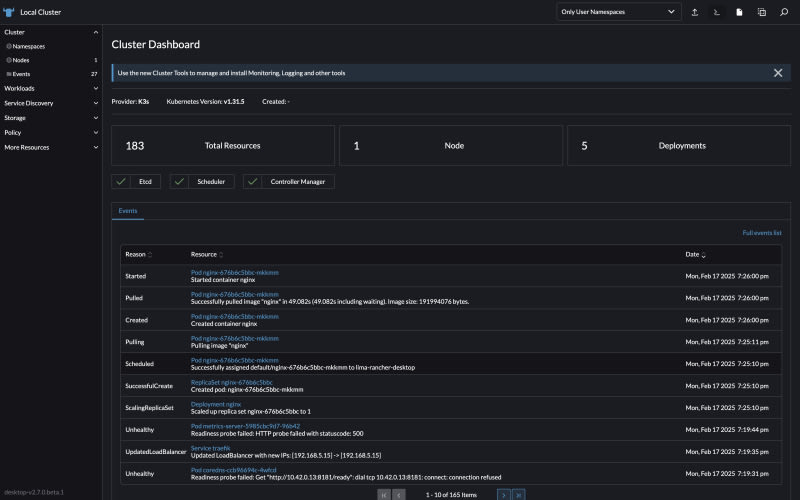Go to next page of events
The image size is (800, 500).
coord(504,494)
